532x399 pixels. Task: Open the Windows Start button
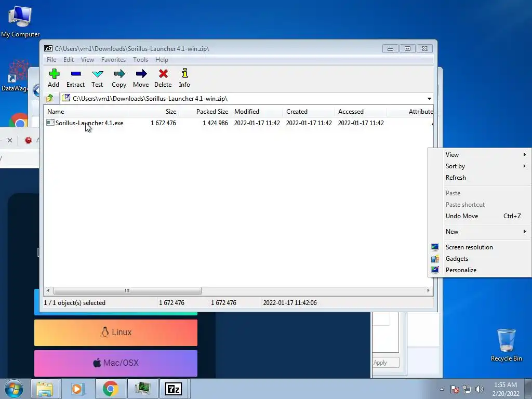click(14, 389)
